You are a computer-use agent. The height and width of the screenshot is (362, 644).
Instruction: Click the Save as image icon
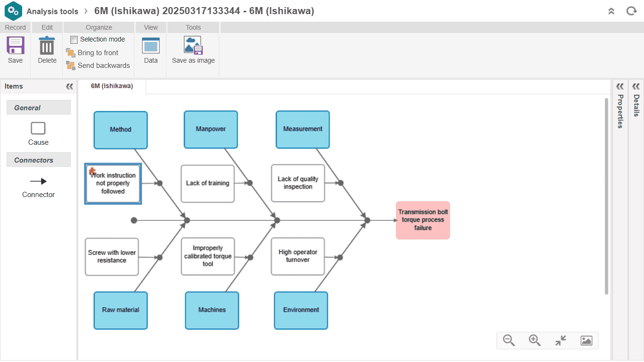point(192,46)
